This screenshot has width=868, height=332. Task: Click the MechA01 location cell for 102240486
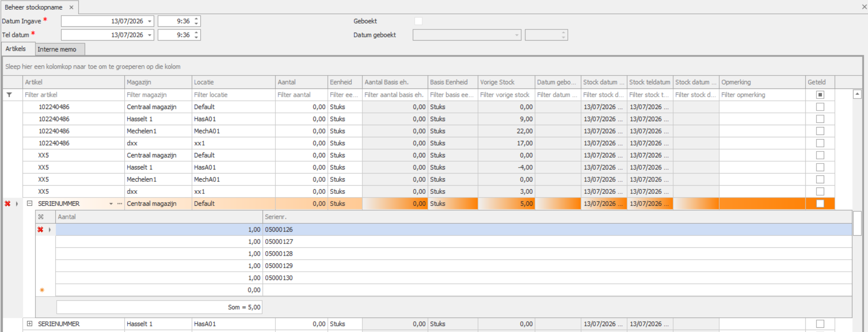tap(233, 131)
